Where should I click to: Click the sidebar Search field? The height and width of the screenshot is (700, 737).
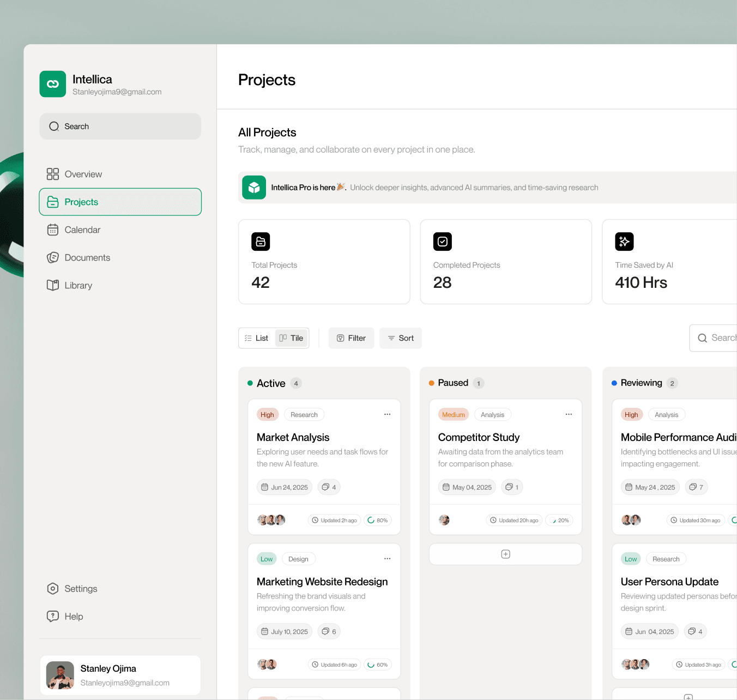[120, 126]
